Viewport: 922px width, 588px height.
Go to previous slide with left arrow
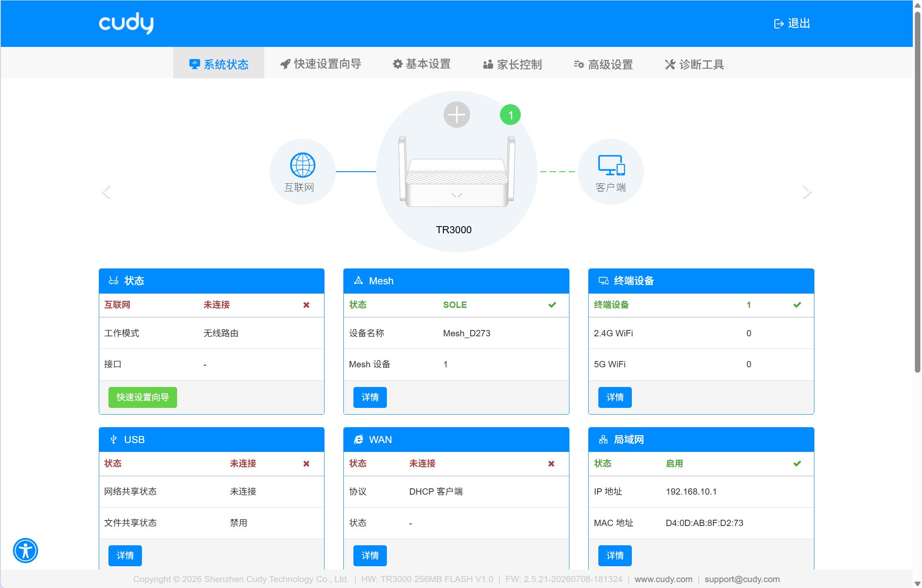point(106,192)
